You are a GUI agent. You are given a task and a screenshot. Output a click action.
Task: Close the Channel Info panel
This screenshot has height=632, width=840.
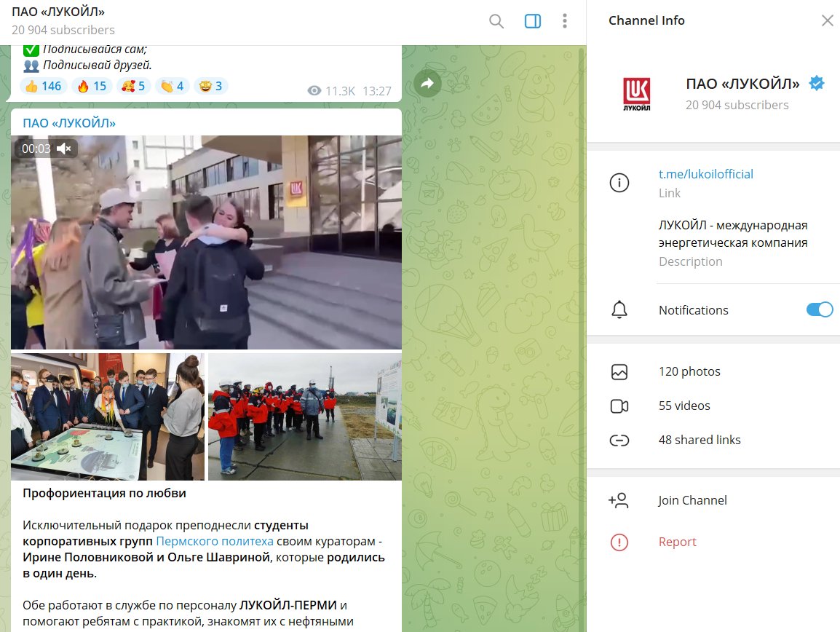[827, 20]
